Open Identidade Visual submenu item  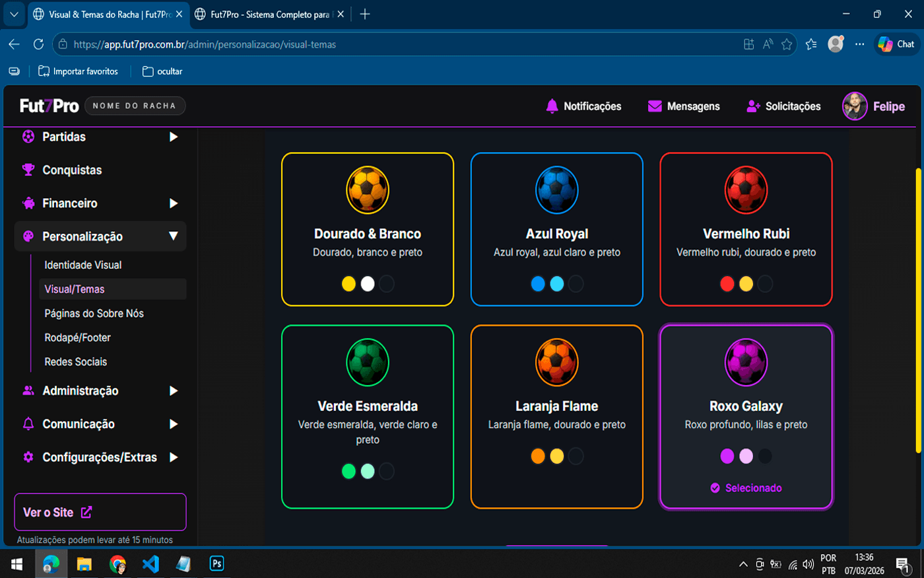[x=83, y=265]
